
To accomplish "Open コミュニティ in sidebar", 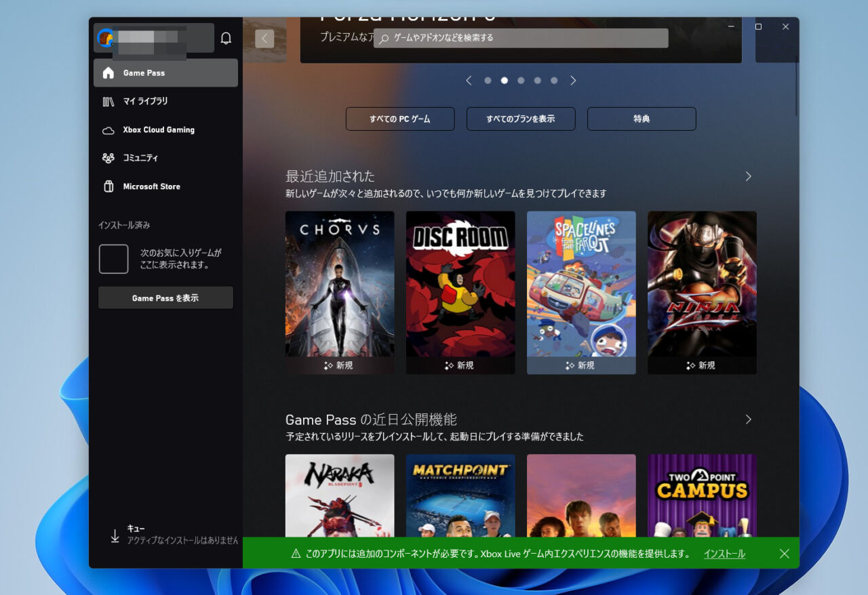I will (165, 158).
